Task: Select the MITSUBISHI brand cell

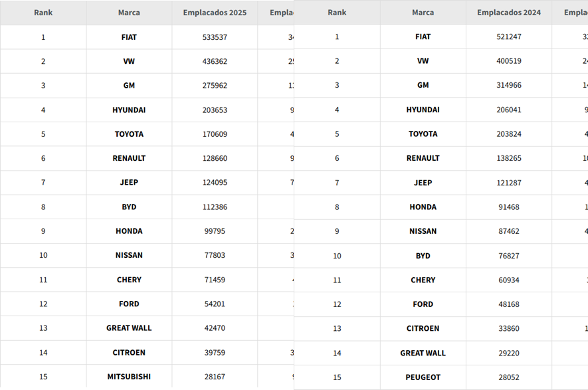Action: pos(129,377)
